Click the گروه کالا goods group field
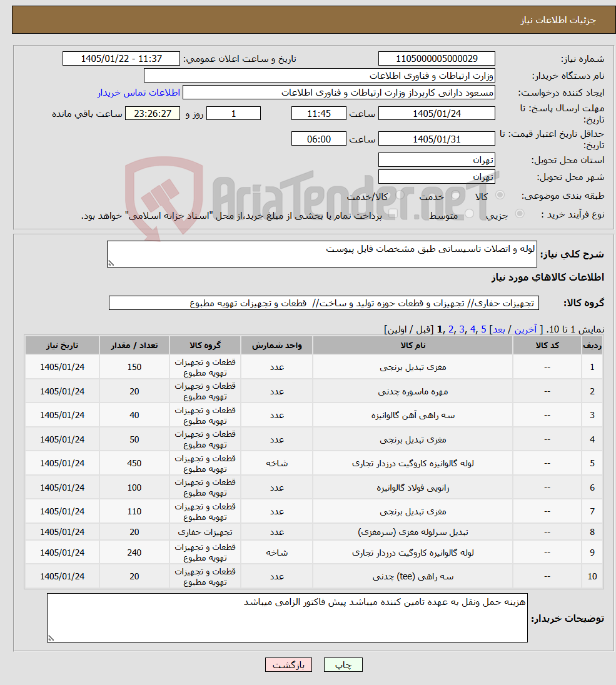The image size is (616, 685). [323, 302]
